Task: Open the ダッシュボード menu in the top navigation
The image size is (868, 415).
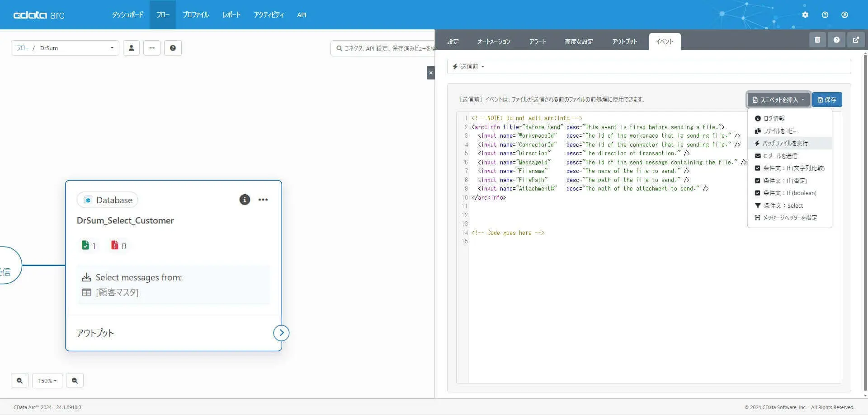Action: tap(127, 15)
